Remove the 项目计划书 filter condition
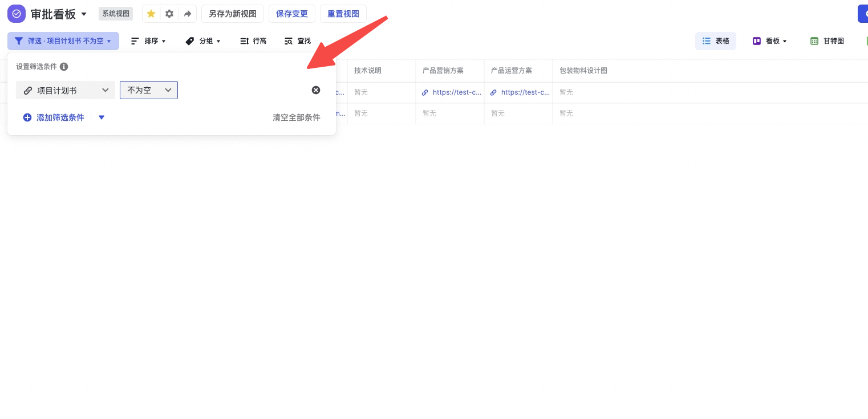The image size is (868, 419). 316,90
